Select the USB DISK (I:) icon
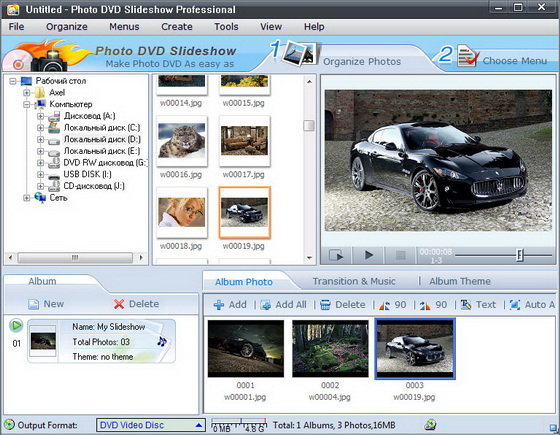This screenshot has height=435, width=560. 54,175
